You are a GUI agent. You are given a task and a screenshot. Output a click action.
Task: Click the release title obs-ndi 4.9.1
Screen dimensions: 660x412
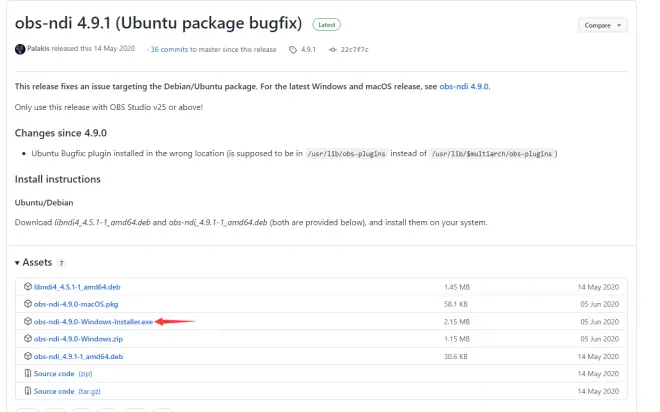click(x=158, y=23)
